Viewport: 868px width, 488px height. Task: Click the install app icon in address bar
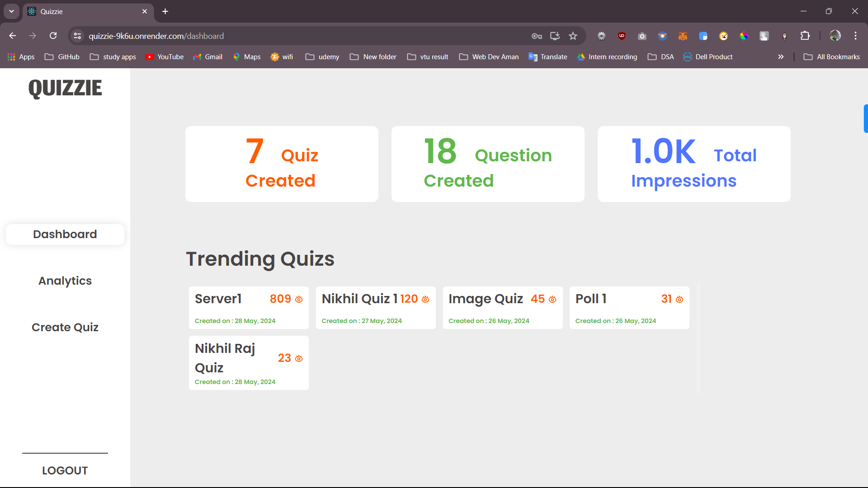(x=555, y=36)
